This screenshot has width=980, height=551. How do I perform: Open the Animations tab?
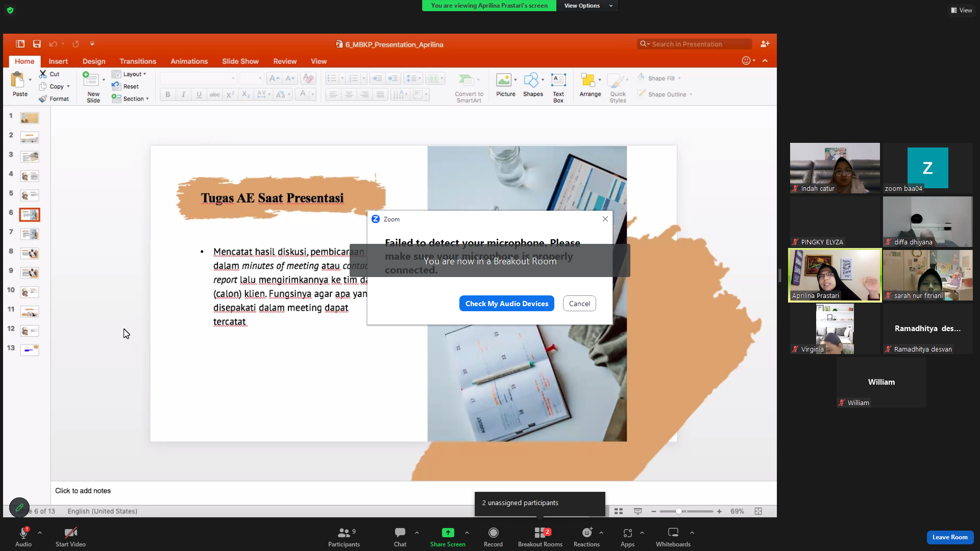(x=189, y=61)
